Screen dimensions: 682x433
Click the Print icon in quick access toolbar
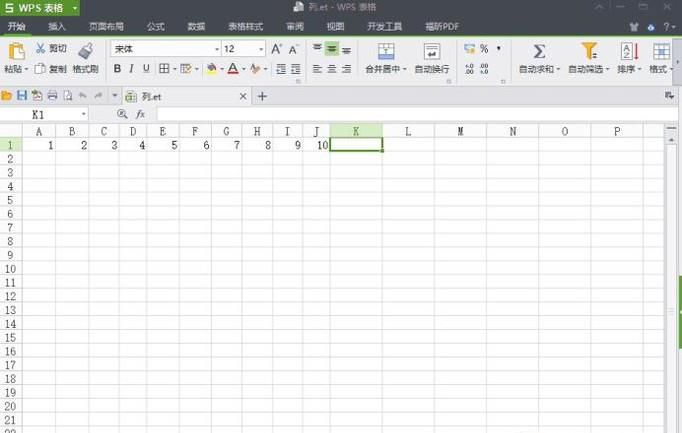point(52,96)
